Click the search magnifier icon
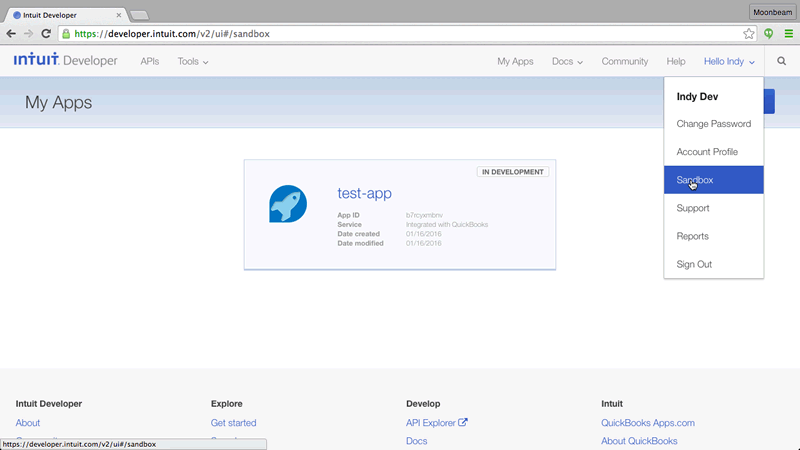This screenshot has height=450, width=800. pyautogui.click(x=782, y=61)
